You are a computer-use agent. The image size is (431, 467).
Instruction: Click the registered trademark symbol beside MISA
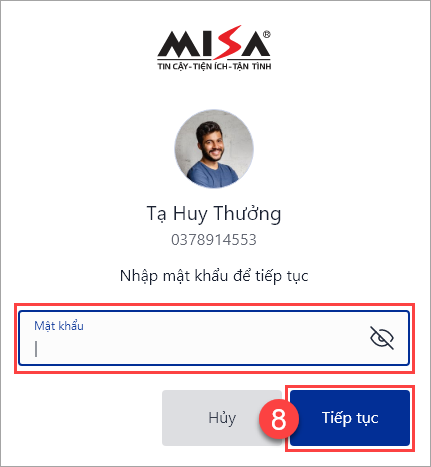click(x=267, y=34)
